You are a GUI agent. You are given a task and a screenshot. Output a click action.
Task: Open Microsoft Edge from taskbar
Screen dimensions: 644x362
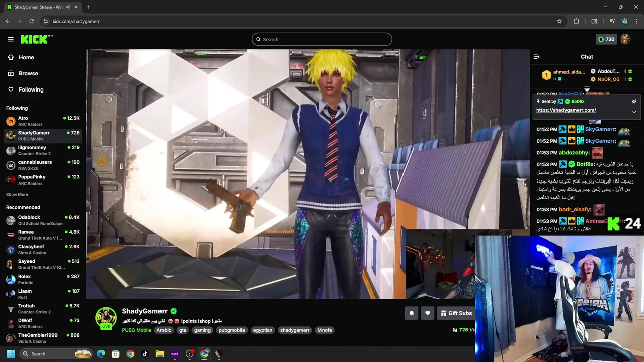coord(101,354)
